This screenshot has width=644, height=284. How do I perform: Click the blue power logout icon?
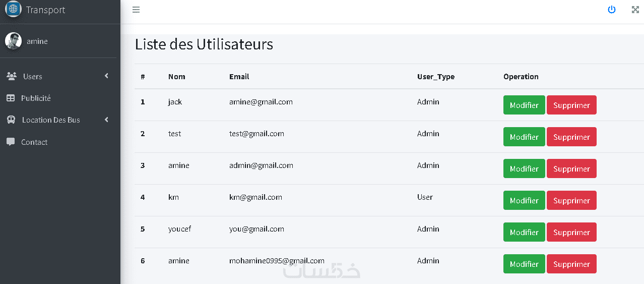click(x=612, y=10)
